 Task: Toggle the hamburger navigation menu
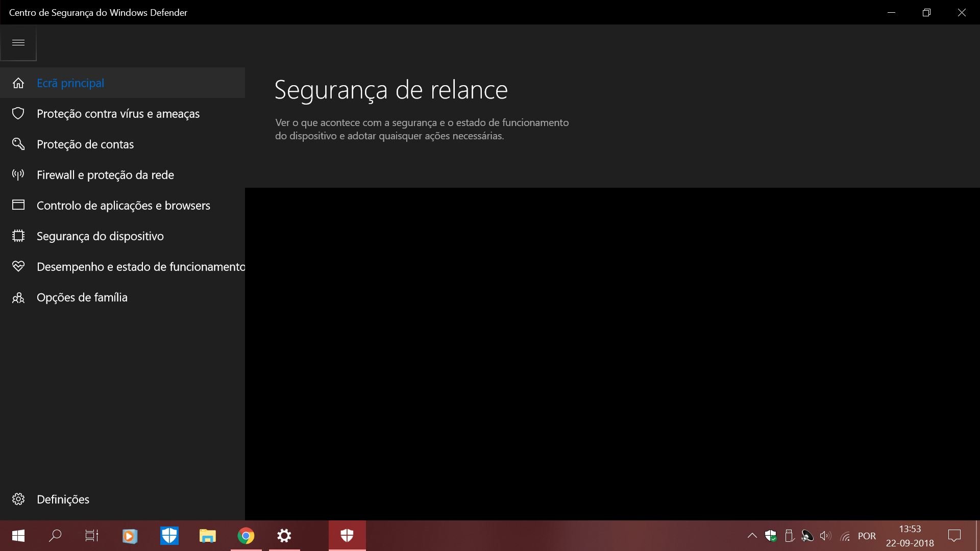[x=18, y=43]
